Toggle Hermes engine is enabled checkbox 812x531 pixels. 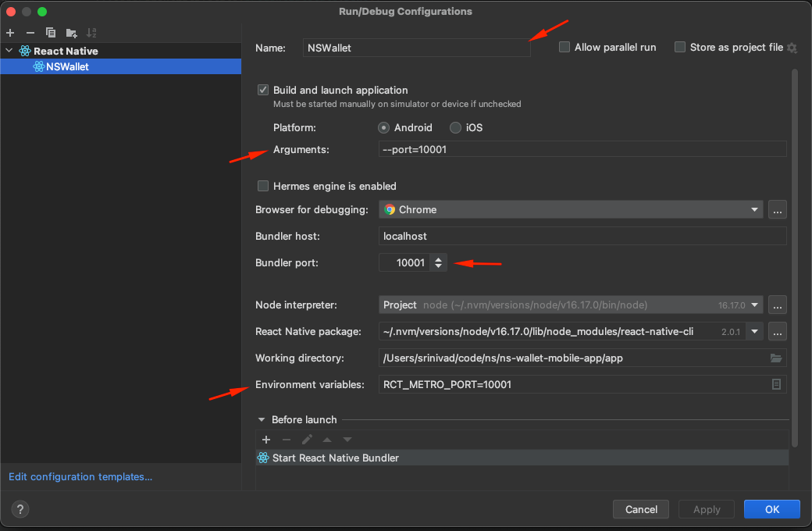[263, 186]
